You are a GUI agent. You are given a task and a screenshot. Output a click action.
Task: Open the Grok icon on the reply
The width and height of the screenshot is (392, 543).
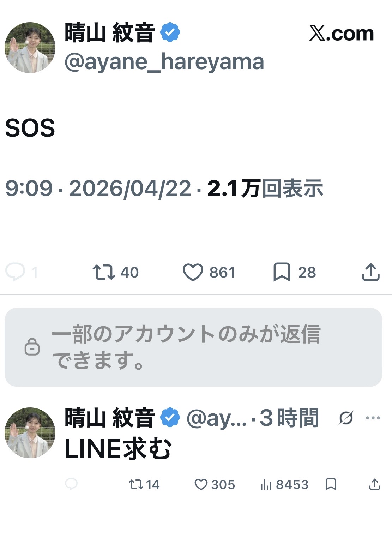click(x=345, y=418)
